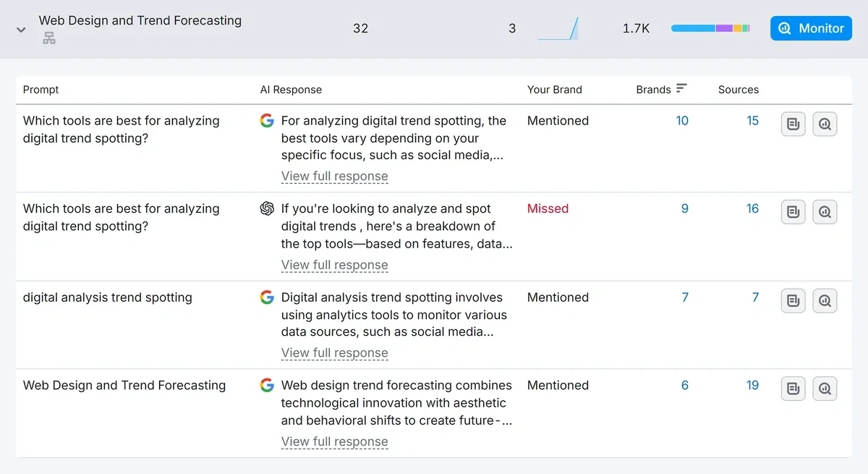Open the 15 sources link on the first row

tap(752, 120)
